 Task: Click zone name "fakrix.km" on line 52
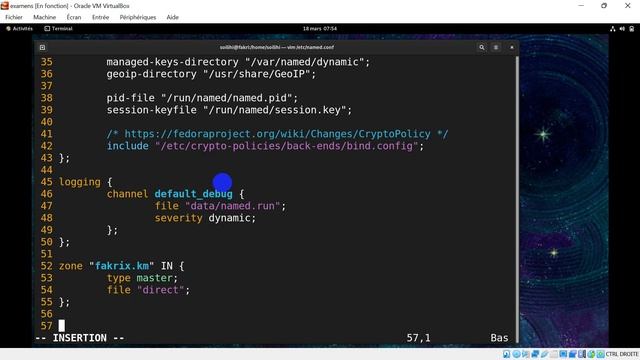122,266
